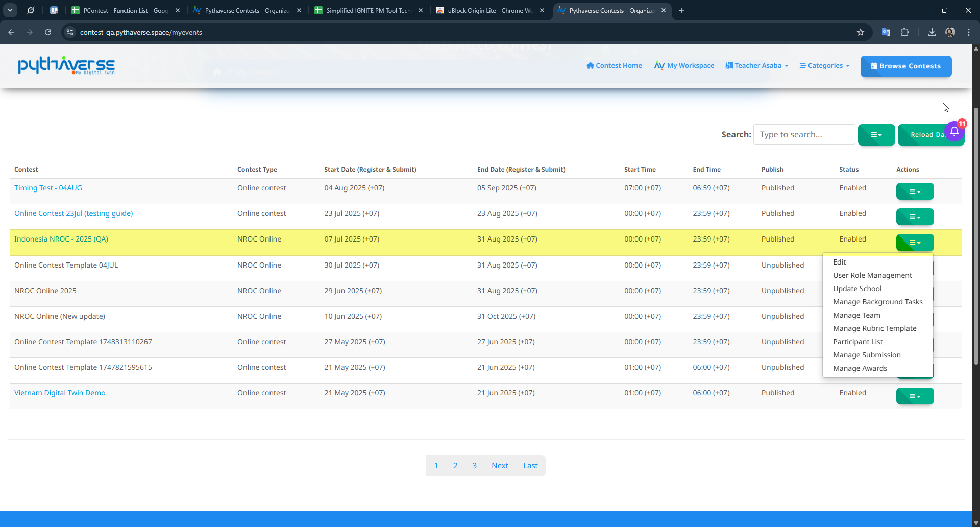Sort by Publish column header
Image resolution: width=980 pixels, height=527 pixels.
[772, 170]
